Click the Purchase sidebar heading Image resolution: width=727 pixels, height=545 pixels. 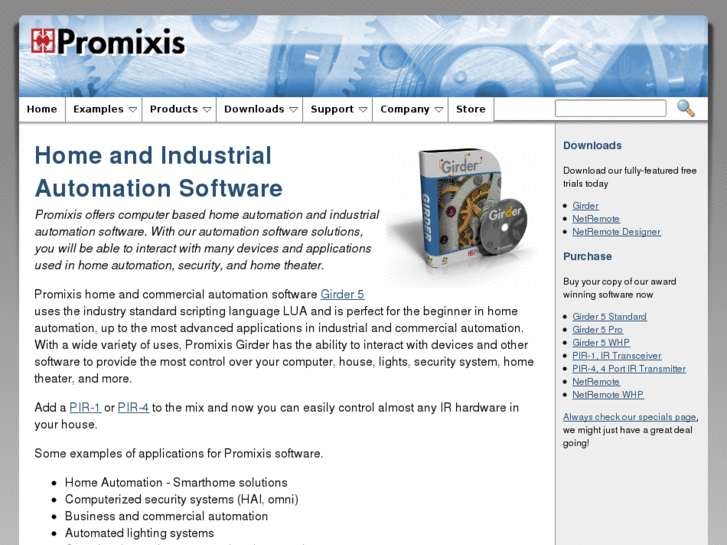pos(587,256)
